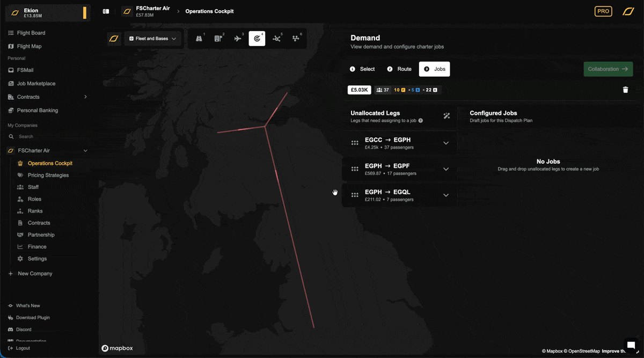Image resolution: width=644 pixels, height=358 pixels.
Task: Click the green Collaboration button
Action: point(608,69)
